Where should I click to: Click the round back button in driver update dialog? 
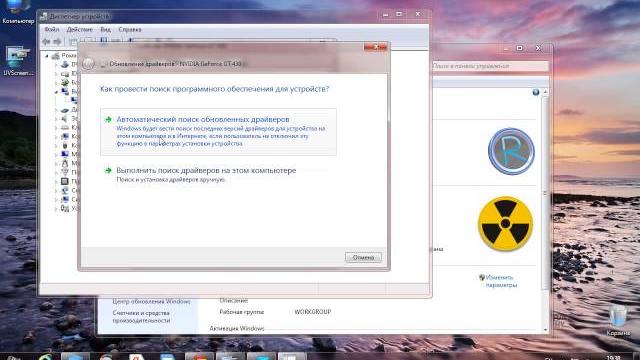88,63
